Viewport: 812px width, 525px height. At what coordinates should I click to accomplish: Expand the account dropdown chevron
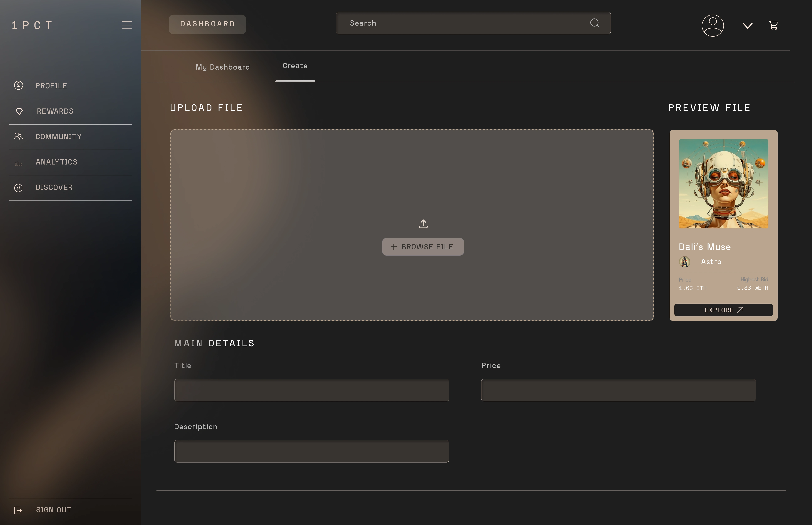[x=747, y=26]
